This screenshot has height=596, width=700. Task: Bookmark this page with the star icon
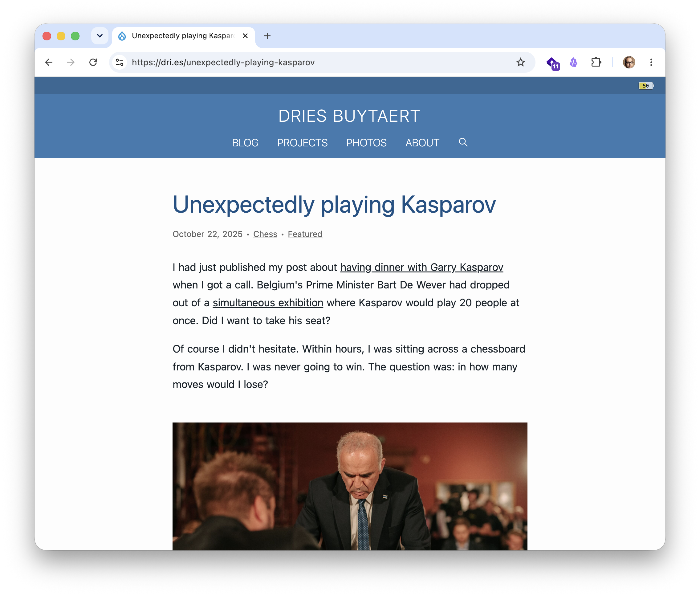coord(520,62)
